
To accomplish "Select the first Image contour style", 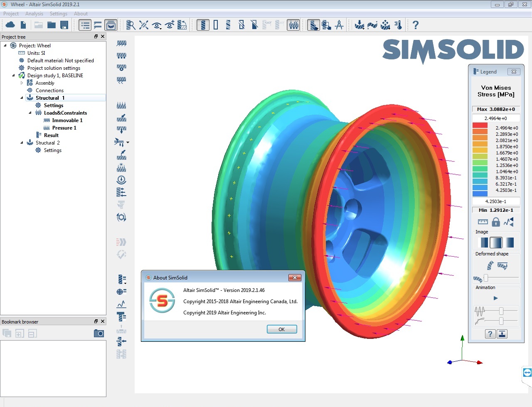I will (x=483, y=243).
